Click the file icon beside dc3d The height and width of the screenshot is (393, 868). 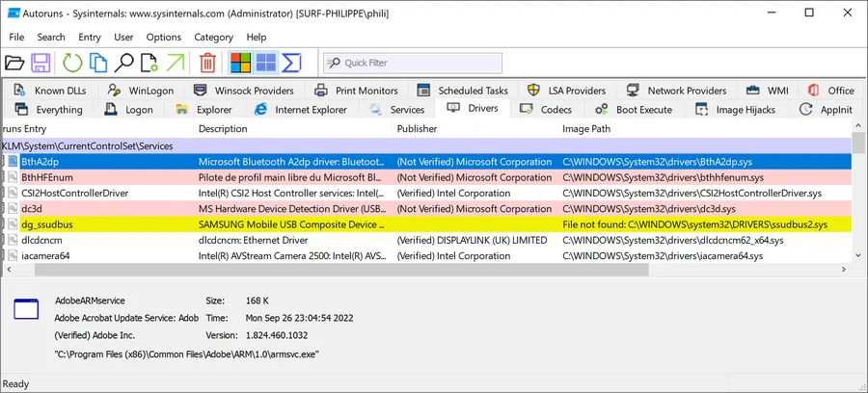pos(14,209)
